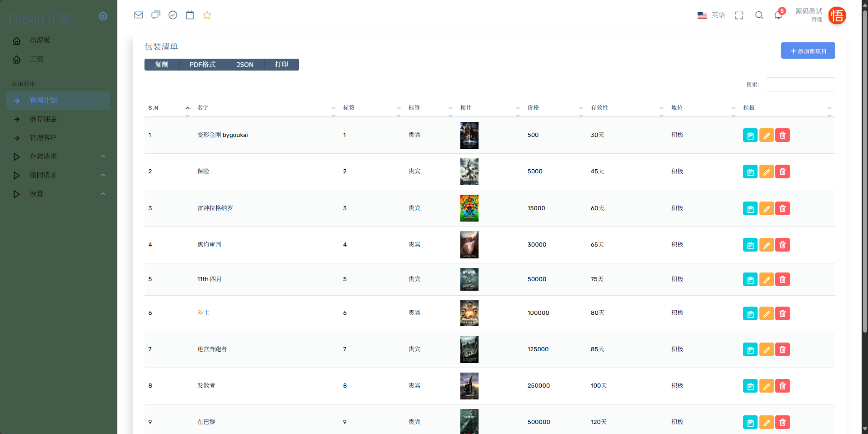Viewport: 868px width, 434px height.
Task: Click the 搜索 input field
Action: pyautogui.click(x=800, y=85)
